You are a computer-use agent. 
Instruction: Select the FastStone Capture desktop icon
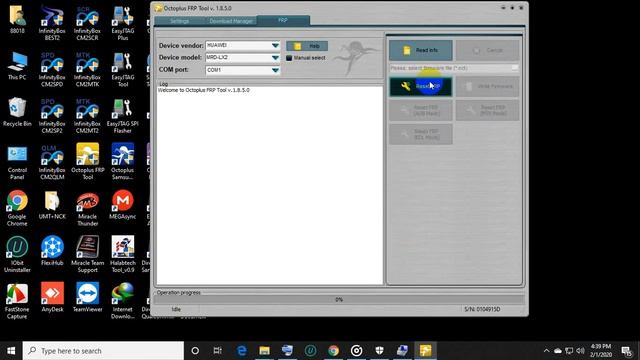coord(17,301)
